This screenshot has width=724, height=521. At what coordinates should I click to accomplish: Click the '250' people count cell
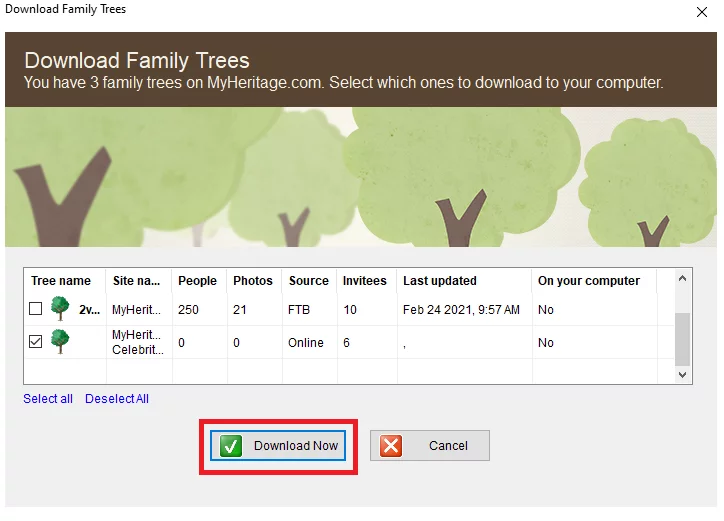click(x=188, y=309)
